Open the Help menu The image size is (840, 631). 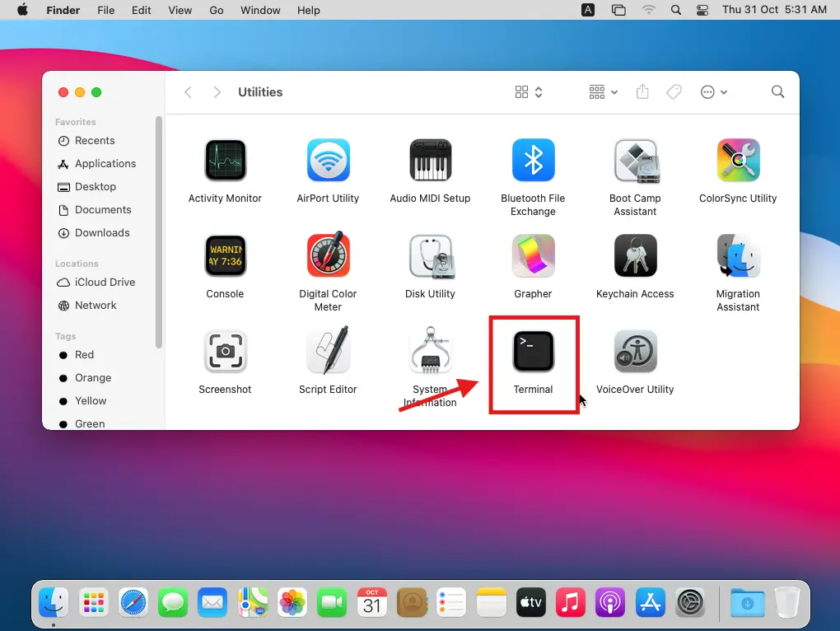[x=308, y=10]
